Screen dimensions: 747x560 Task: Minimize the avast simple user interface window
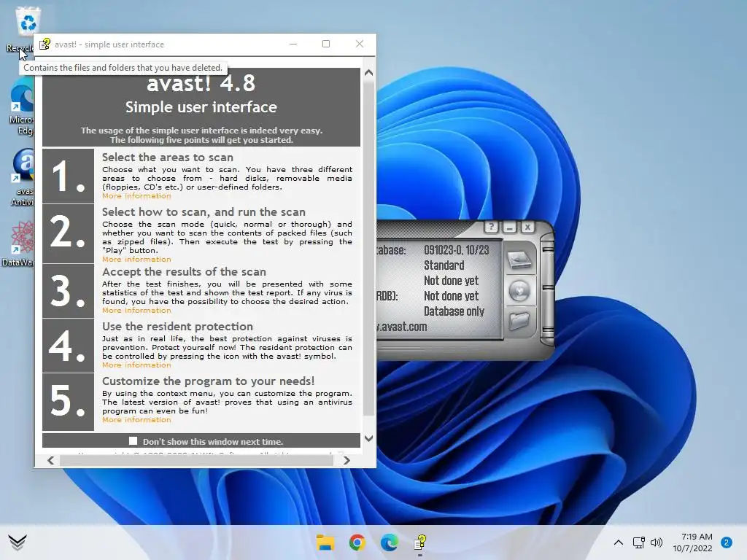[x=293, y=44]
